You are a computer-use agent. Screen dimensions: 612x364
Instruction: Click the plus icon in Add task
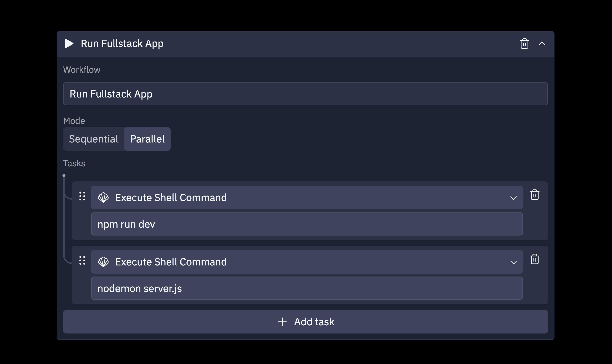pos(282,322)
